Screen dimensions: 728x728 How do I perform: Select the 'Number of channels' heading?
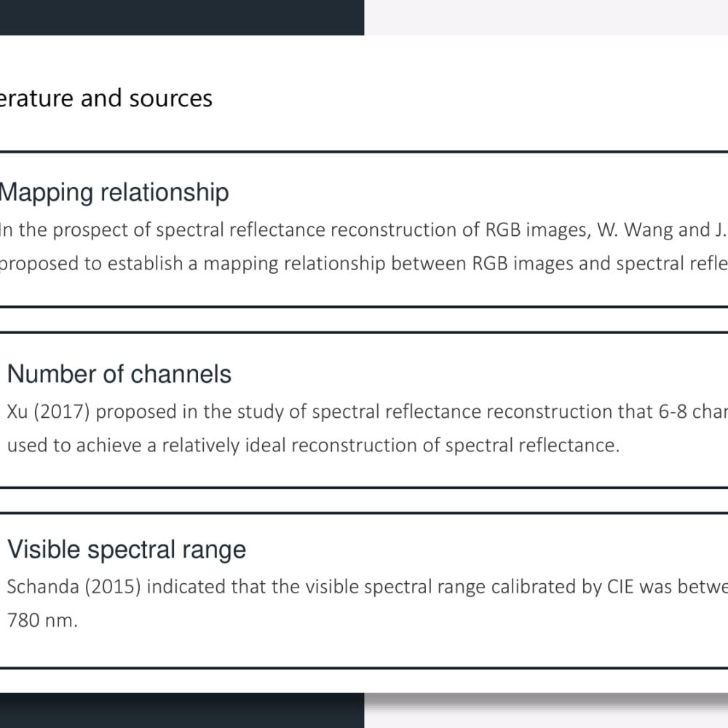coord(119,374)
